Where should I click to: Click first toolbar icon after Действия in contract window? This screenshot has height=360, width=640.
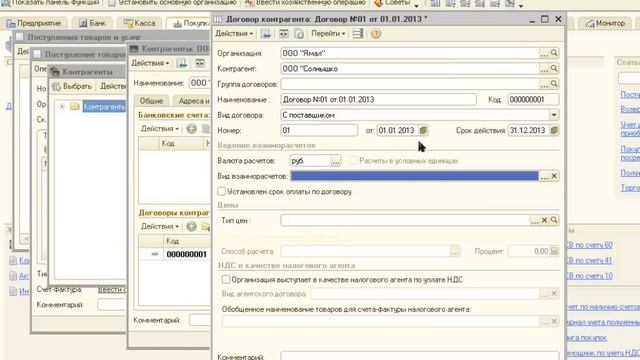click(x=266, y=33)
